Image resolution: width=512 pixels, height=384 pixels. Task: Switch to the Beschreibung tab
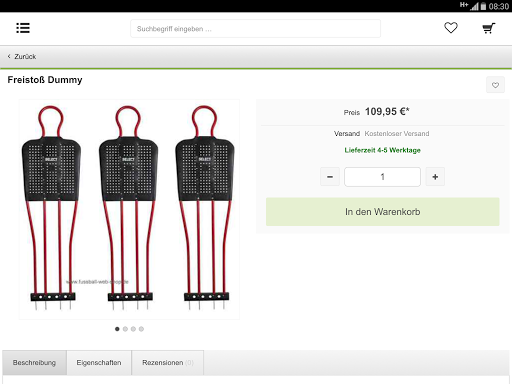tap(34, 363)
